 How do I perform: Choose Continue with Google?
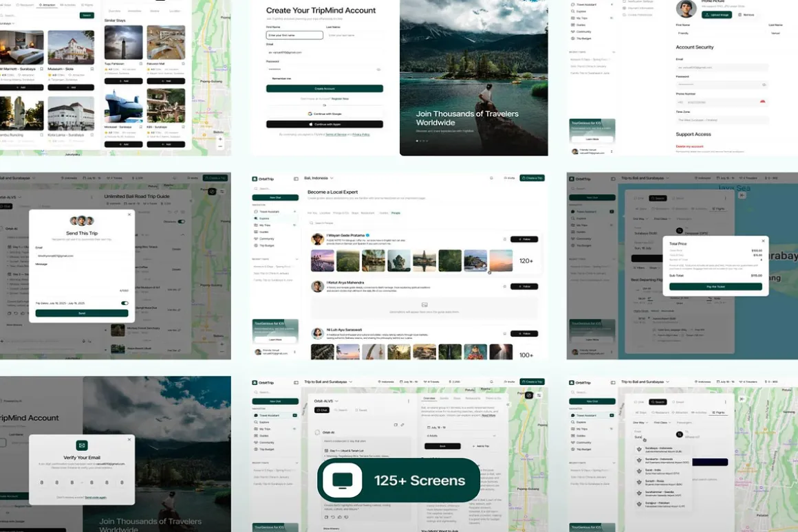pyautogui.click(x=324, y=114)
